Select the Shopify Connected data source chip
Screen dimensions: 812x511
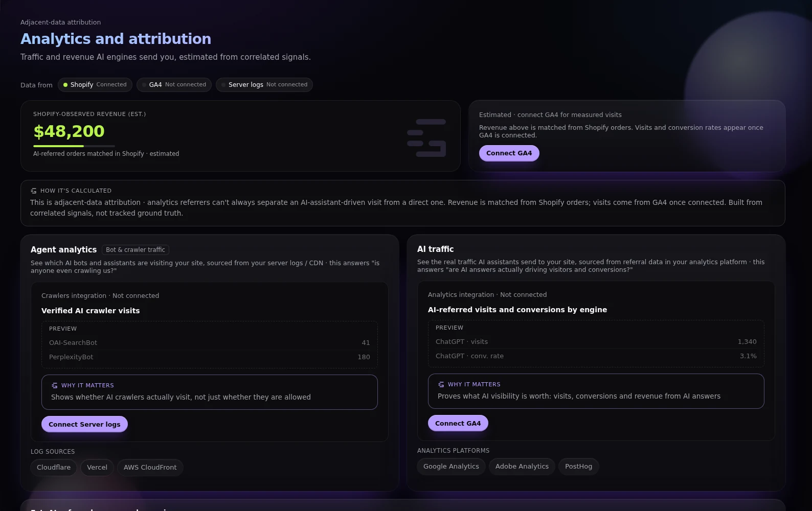(x=95, y=85)
